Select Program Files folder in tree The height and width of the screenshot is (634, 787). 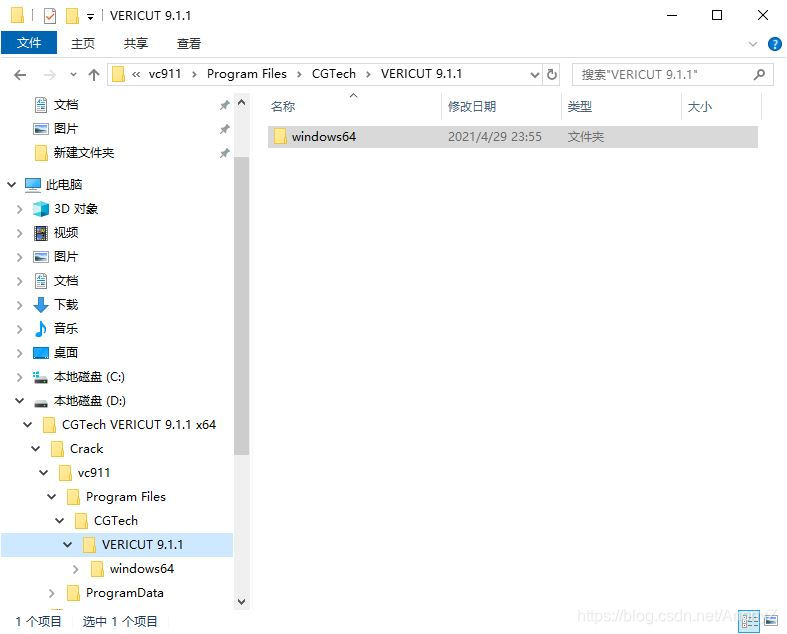point(125,496)
